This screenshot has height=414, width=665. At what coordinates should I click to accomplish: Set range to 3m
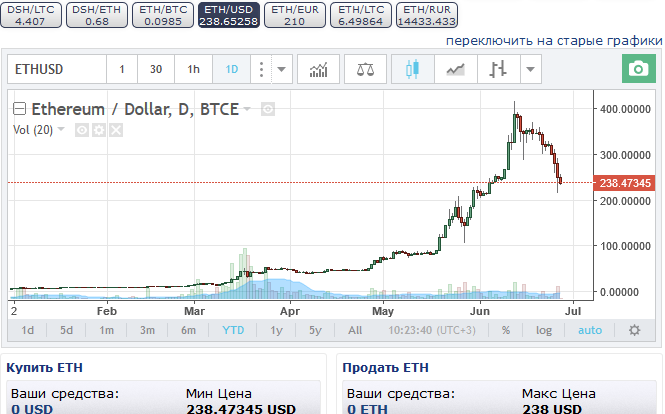(147, 330)
